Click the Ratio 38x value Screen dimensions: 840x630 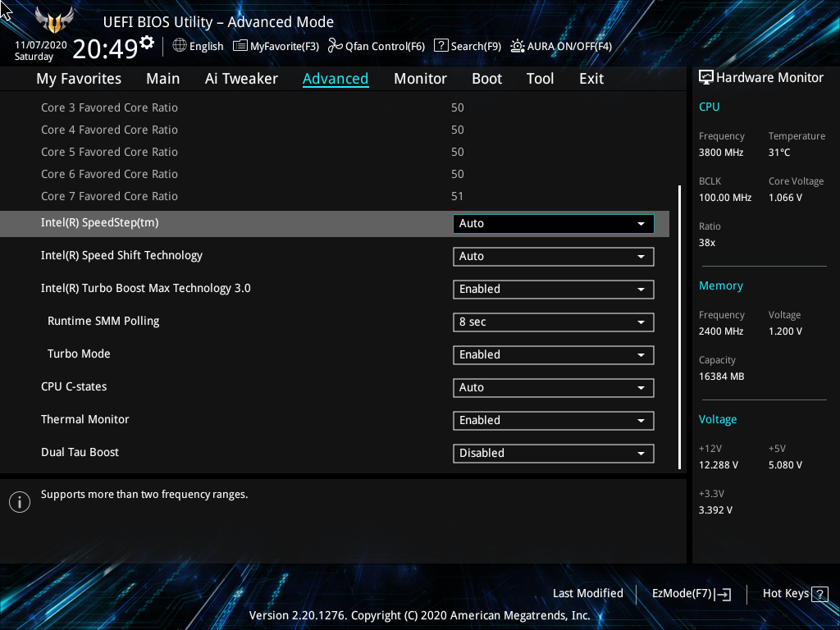coord(706,243)
